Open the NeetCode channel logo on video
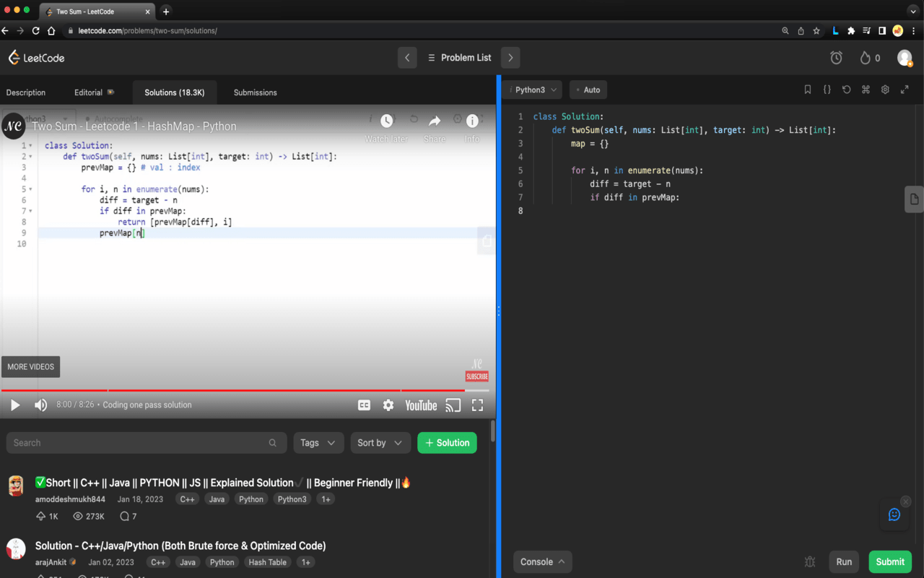The height and width of the screenshot is (578, 924). 13,126
